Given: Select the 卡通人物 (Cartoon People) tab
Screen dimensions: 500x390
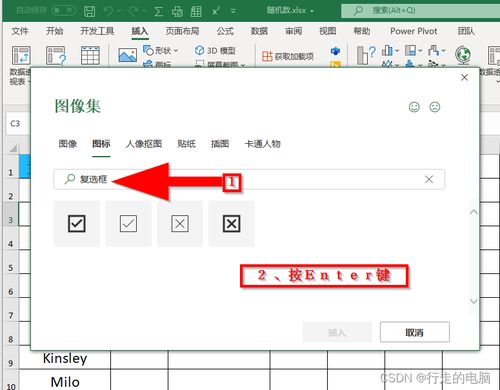Looking at the screenshot, I should pyautogui.click(x=263, y=144).
